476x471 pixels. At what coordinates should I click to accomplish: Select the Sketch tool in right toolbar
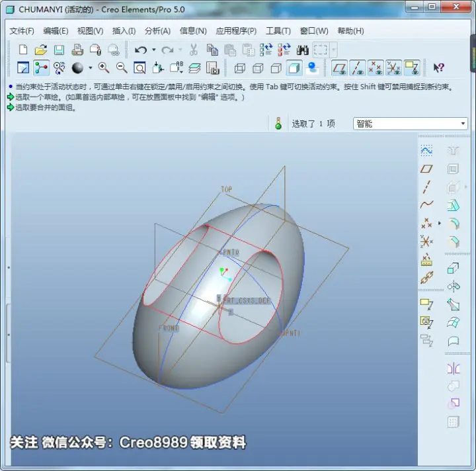[x=426, y=151]
